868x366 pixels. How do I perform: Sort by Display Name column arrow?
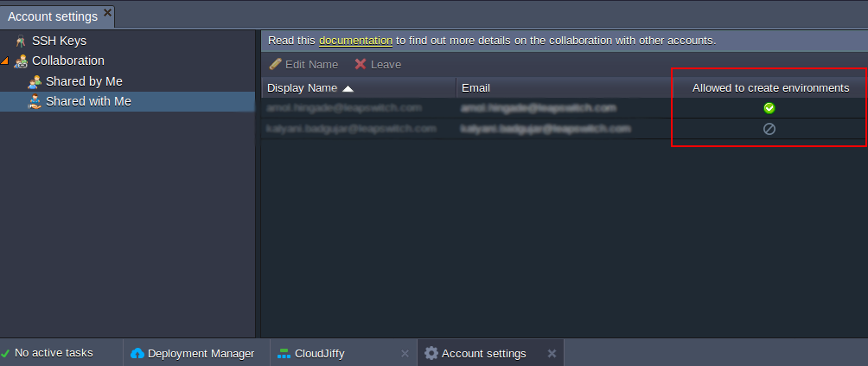(x=348, y=88)
